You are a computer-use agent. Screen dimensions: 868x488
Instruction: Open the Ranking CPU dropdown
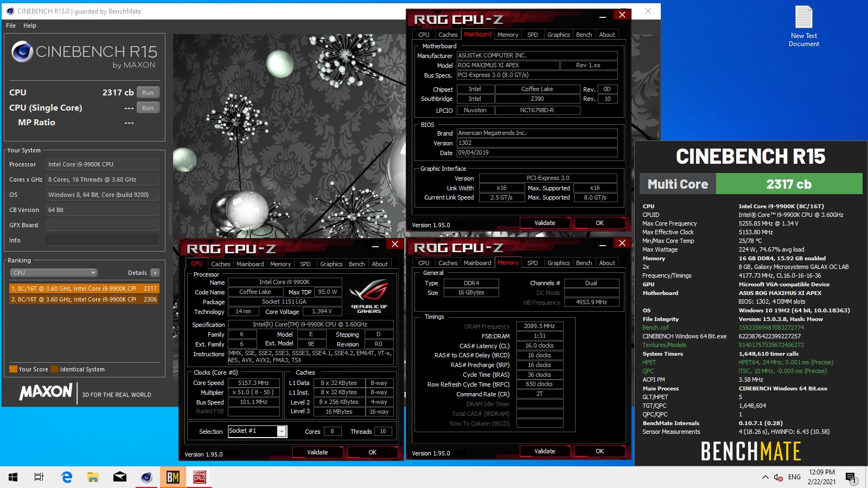53,273
